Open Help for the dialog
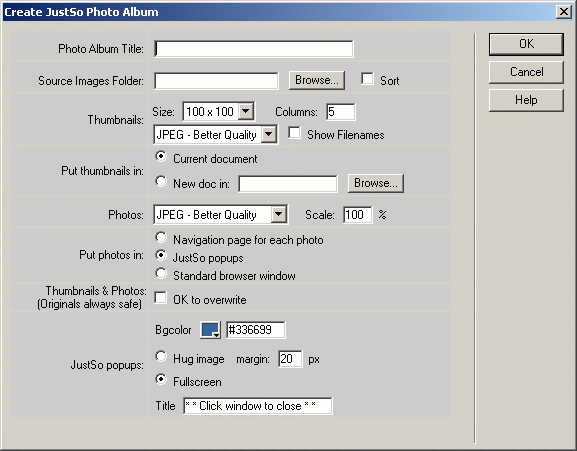The width and height of the screenshot is (577, 451). pyautogui.click(x=526, y=100)
